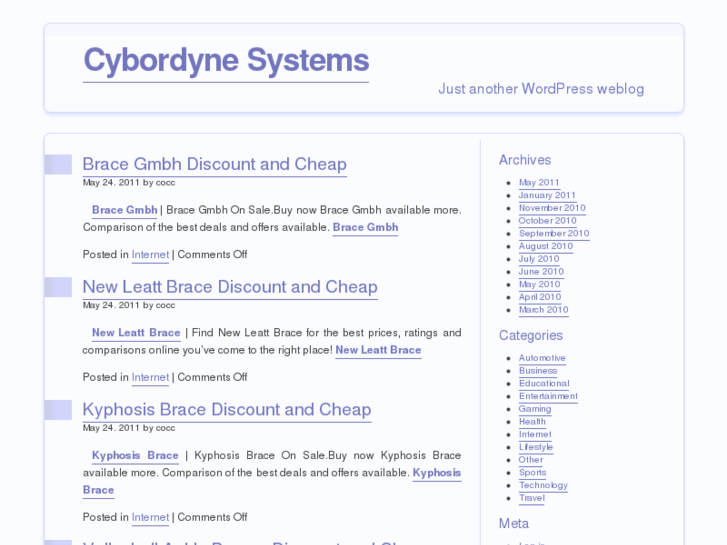The height and width of the screenshot is (545, 727).
Task: Browse the Other category
Action: 531,460
